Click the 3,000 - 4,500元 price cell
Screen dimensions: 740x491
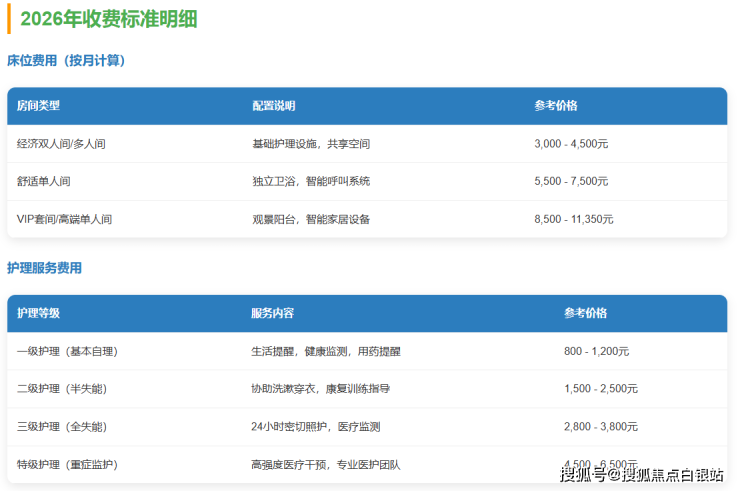click(571, 144)
